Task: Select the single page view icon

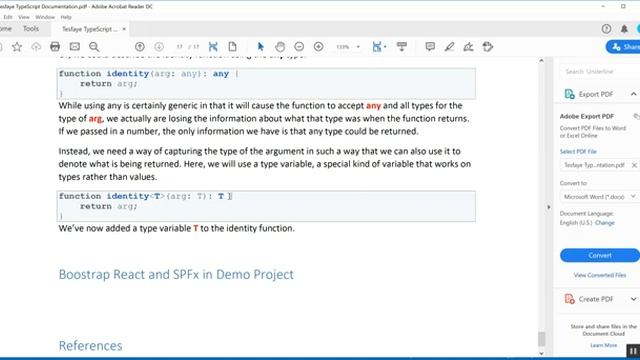Action: 232,47
